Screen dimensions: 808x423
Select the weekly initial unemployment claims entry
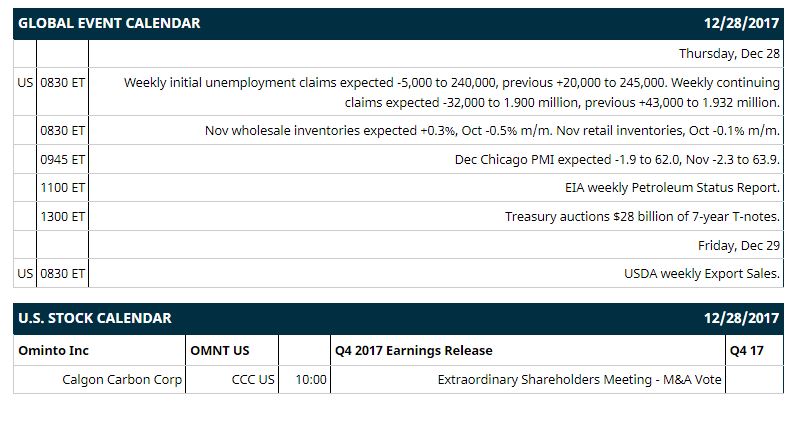point(451,92)
